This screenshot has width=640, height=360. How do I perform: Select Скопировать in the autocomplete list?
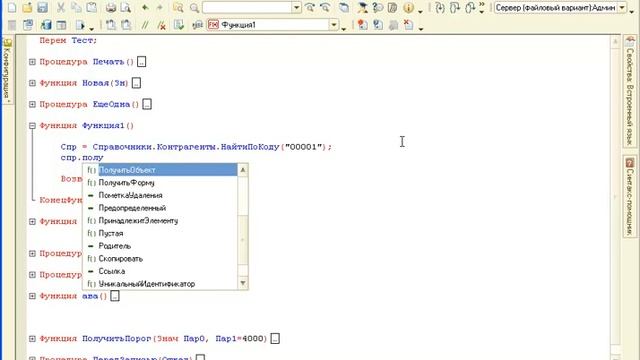pyautogui.click(x=161, y=258)
